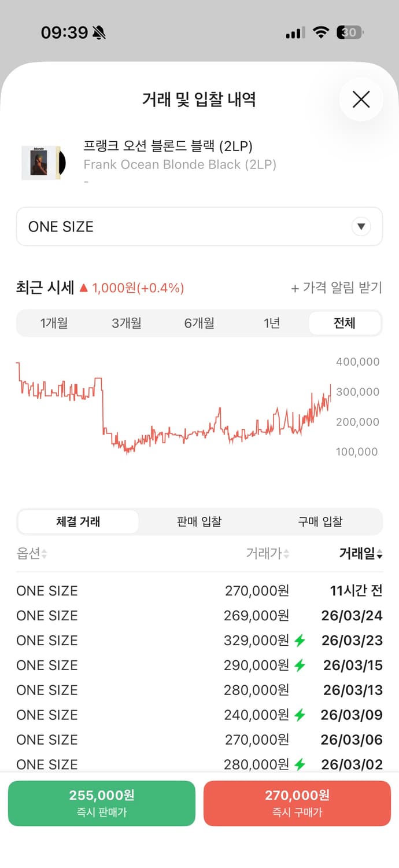
Task: Sort by 거래가 column arrows
Action: pos(286,554)
